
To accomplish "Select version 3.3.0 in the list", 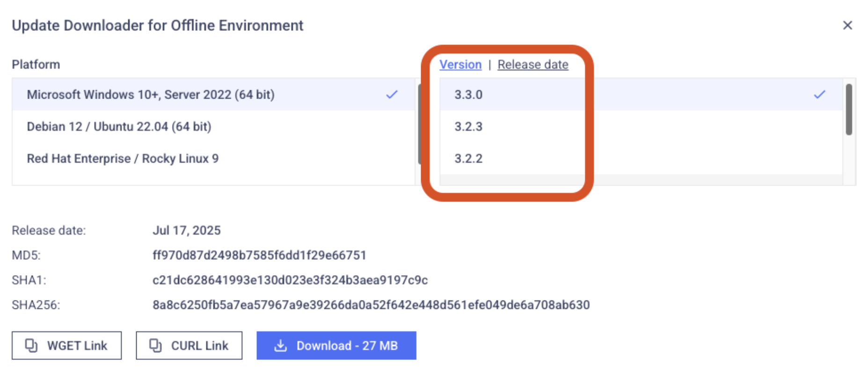I will pyautogui.click(x=468, y=95).
